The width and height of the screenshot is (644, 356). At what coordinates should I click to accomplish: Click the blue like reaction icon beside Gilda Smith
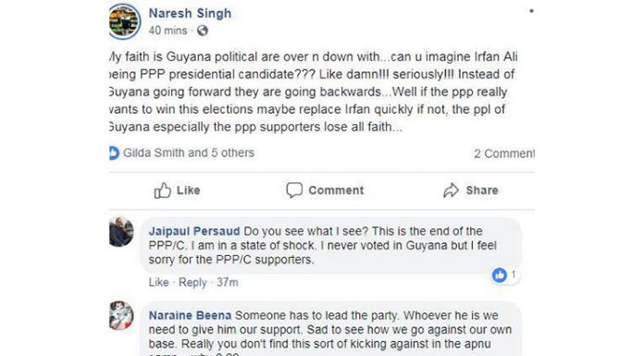click(114, 153)
